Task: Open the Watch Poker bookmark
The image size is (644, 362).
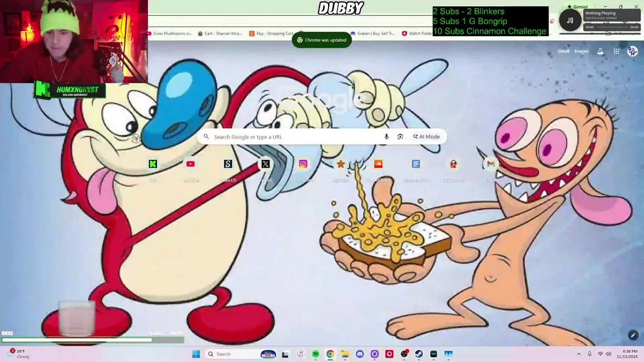Action: pyautogui.click(x=417, y=34)
